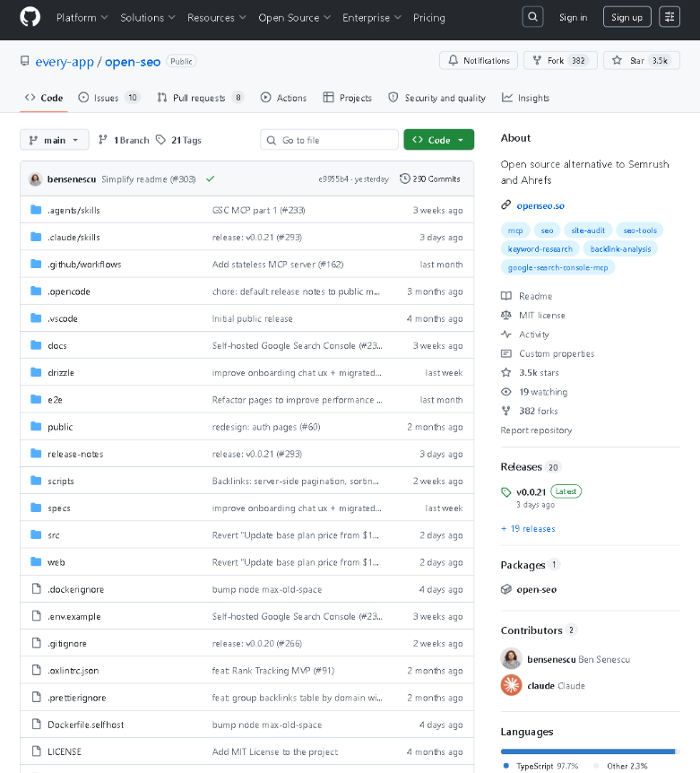Screen dimensions: 700x773
Task: Open the drizzle folder
Action: click(x=61, y=373)
